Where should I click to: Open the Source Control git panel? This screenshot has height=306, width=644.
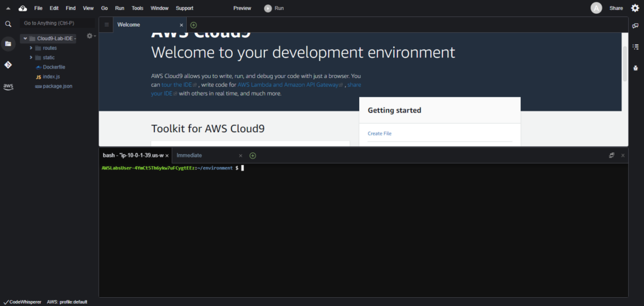[x=8, y=65]
